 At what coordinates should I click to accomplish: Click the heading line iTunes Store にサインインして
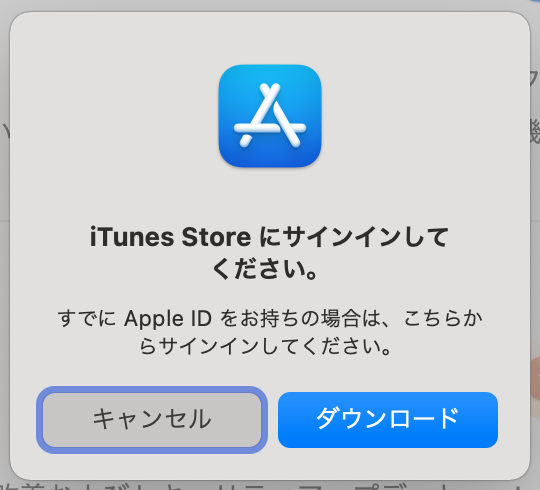tap(269, 237)
